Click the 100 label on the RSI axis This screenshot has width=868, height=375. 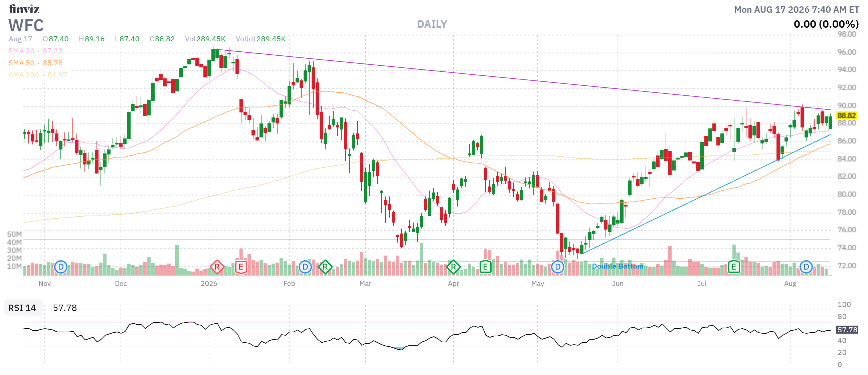click(x=844, y=304)
